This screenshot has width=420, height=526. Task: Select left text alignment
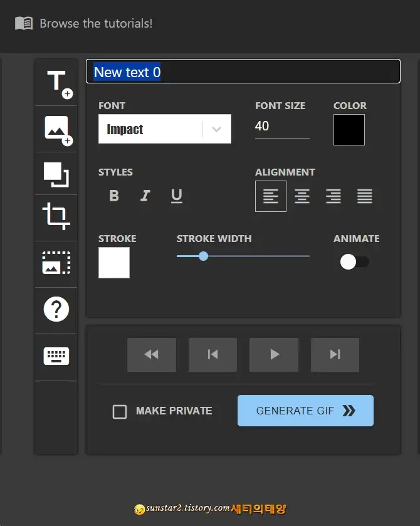click(271, 196)
